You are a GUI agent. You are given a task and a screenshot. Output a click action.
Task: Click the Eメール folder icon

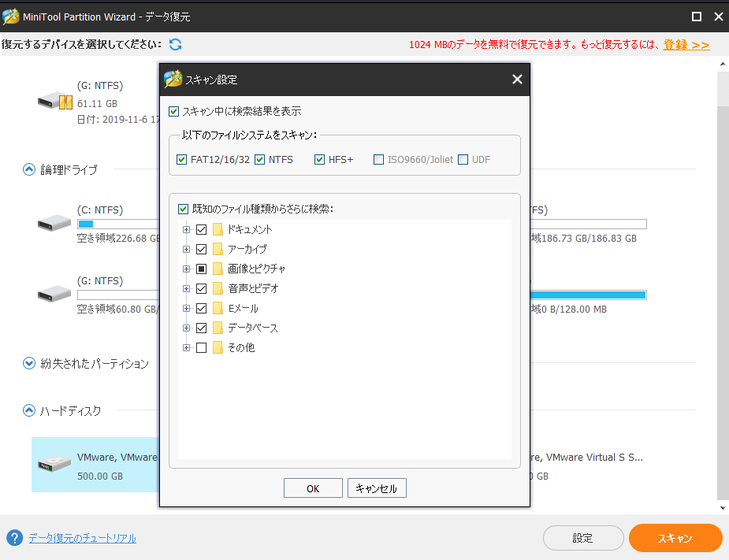pos(216,308)
